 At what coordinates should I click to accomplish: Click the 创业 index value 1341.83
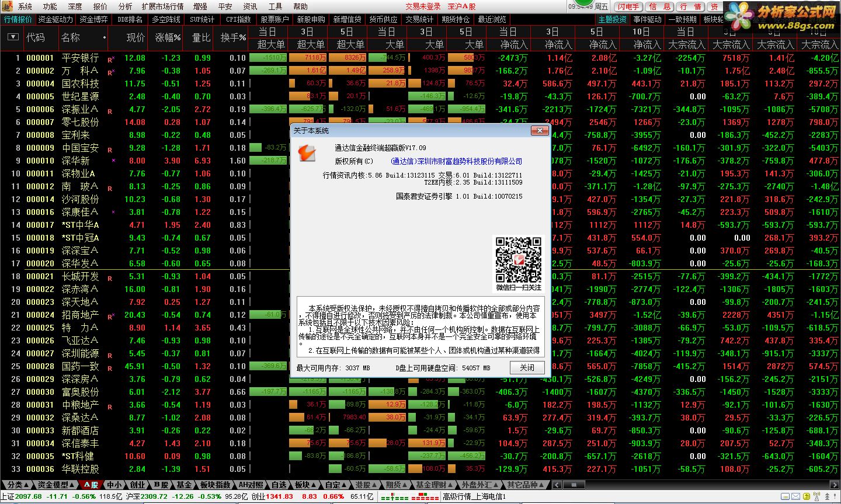(280, 496)
